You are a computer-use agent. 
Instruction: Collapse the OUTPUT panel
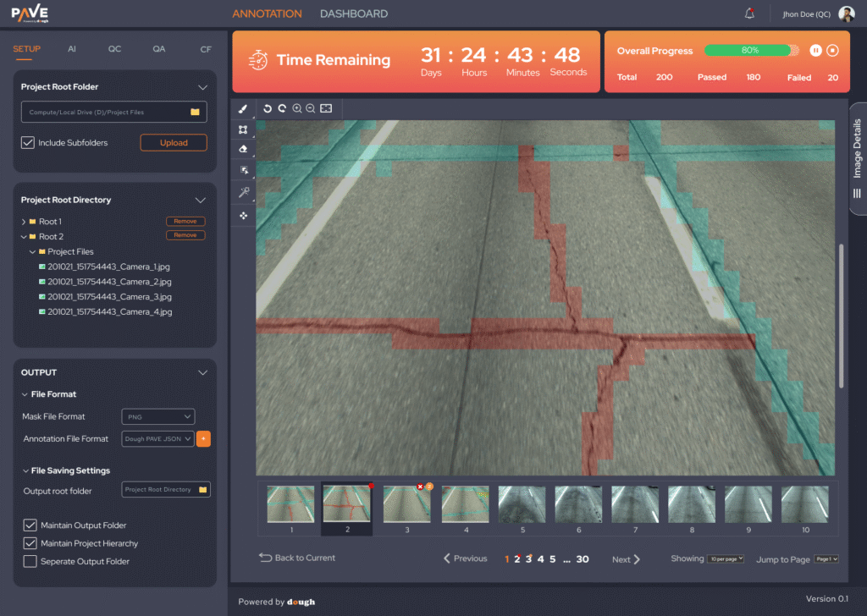(x=202, y=372)
